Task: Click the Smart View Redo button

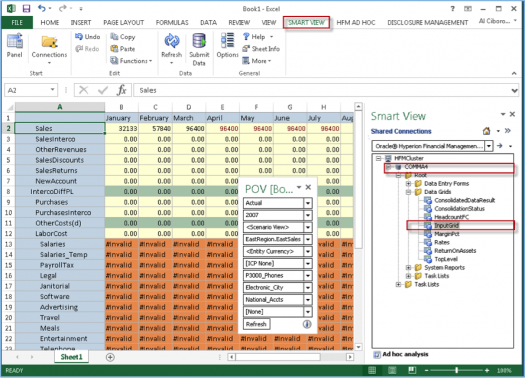Action: pyautogui.click(x=87, y=49)
